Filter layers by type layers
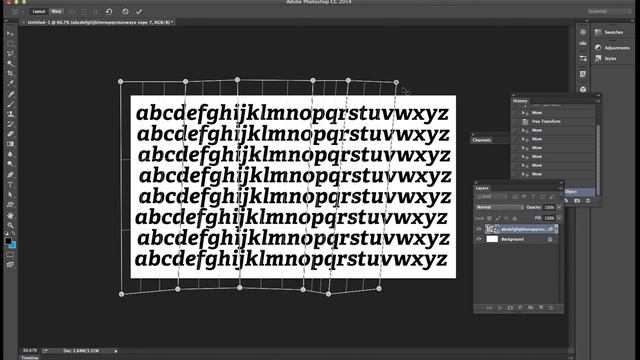The image size is (640, 360). tap(533, 197)
